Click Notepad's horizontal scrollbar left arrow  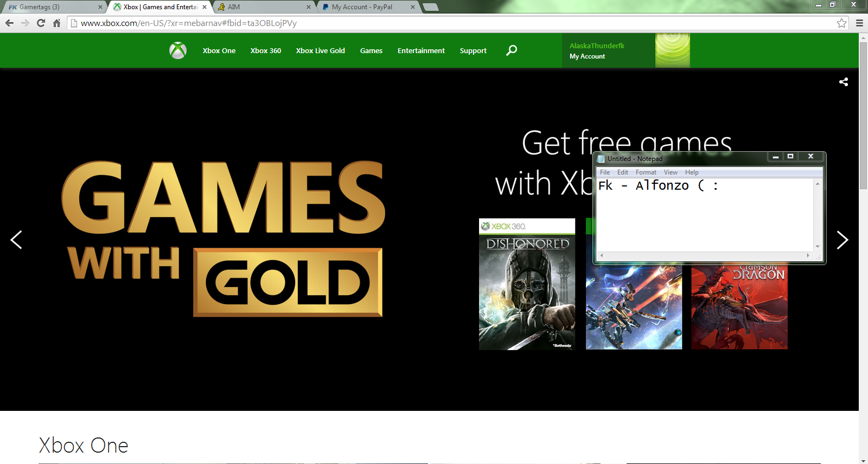(x=601, y=255)
